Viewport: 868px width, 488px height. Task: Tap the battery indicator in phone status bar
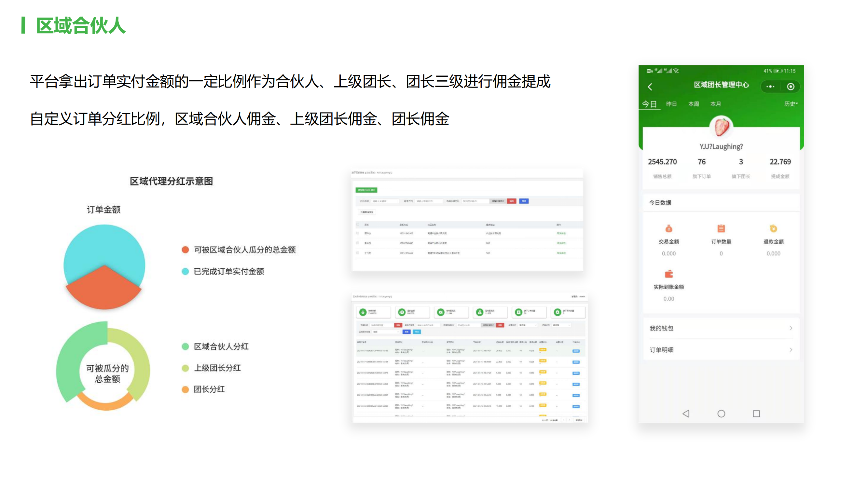(x=778, y=71)
